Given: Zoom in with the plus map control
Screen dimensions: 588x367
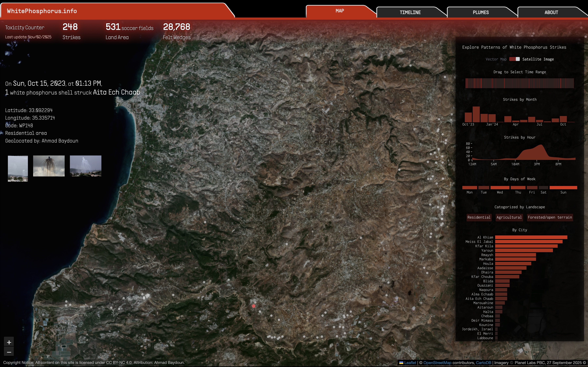Looking at the screenshot, I should tap(9, 342).
